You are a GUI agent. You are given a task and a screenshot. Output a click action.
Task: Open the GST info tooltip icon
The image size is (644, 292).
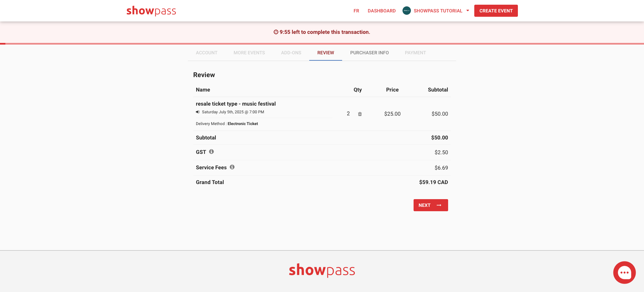211,152
